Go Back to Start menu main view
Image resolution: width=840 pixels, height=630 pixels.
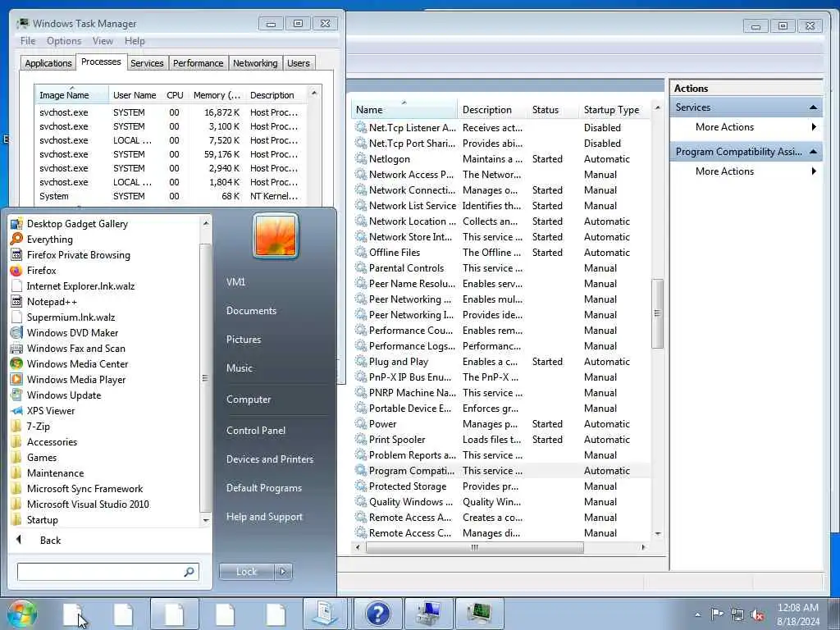tap(50, 541)
